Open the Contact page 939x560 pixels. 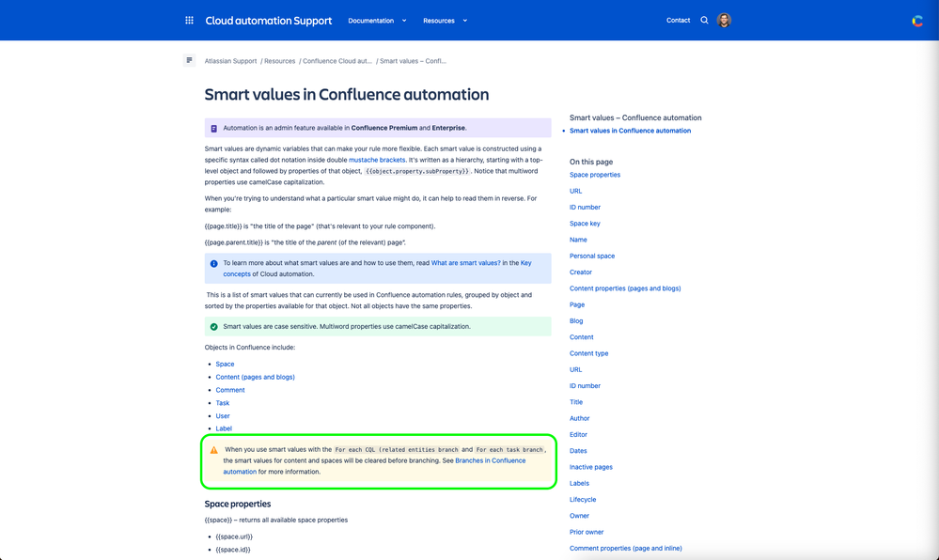pyautogui.click(x=678, y=21)
